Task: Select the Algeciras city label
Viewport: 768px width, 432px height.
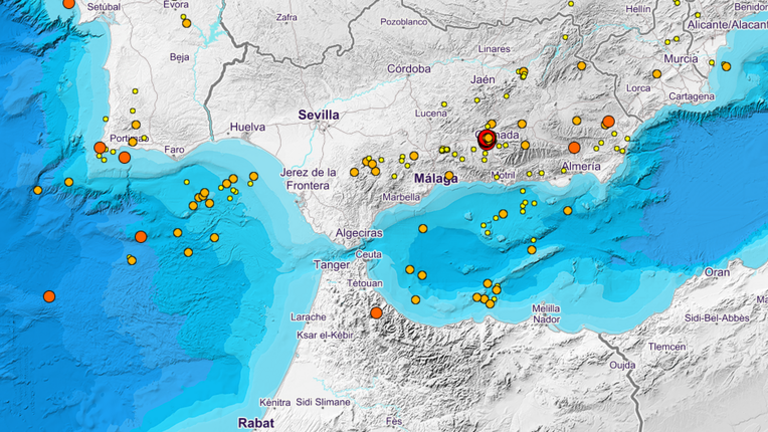Action: (x=361, y=233)
